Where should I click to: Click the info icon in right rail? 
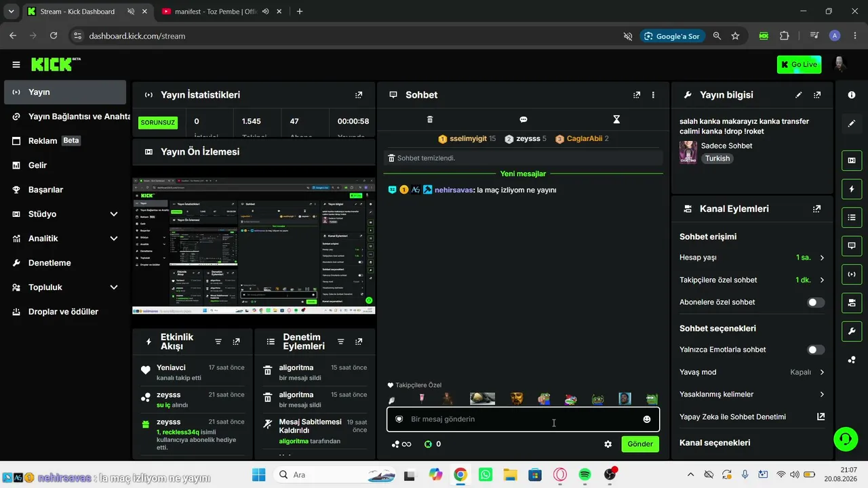point(852,95)
